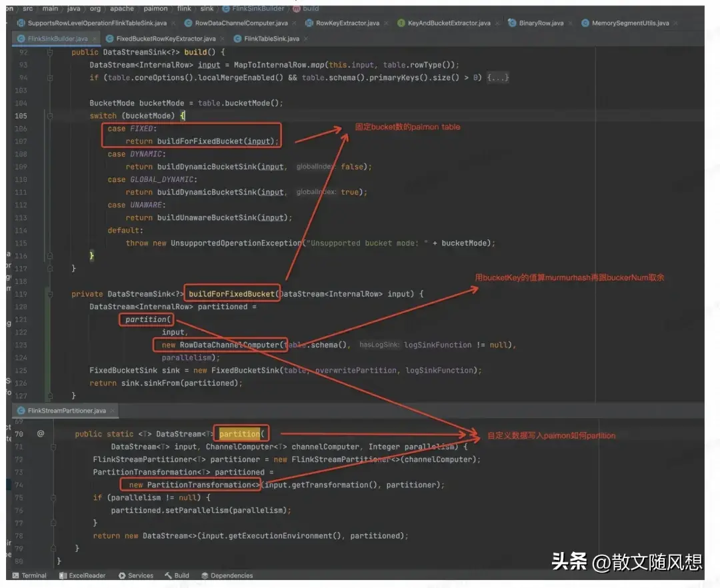Open the ExcelReader tool window
Screen dimensions: 720x588
coord(83,575)
